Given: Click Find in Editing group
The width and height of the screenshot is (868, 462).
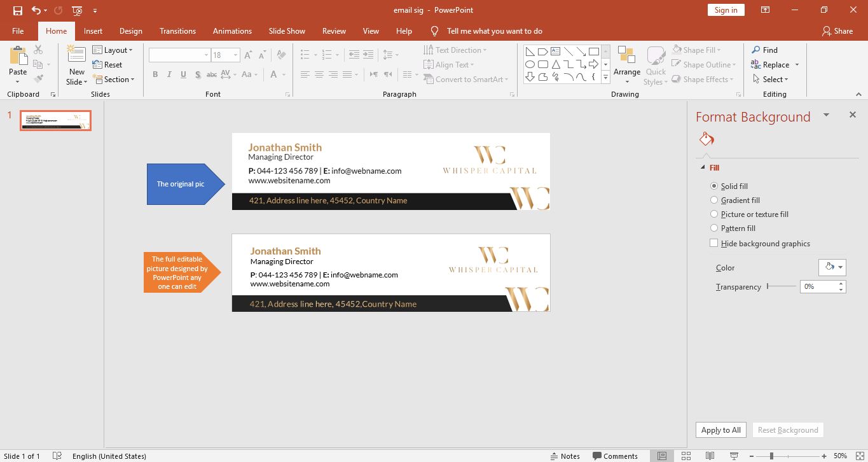Looking at the screenshot, I should pyautogui.click(x=764, y=50).
